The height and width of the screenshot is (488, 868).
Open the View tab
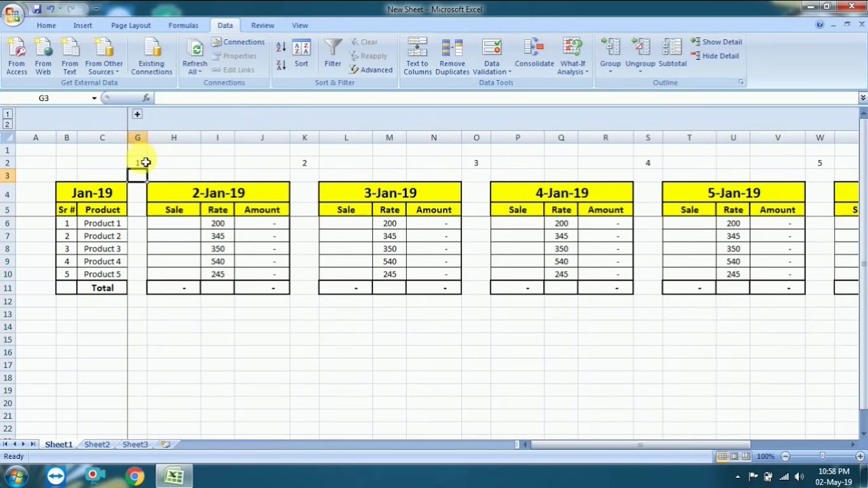[300, 25]
